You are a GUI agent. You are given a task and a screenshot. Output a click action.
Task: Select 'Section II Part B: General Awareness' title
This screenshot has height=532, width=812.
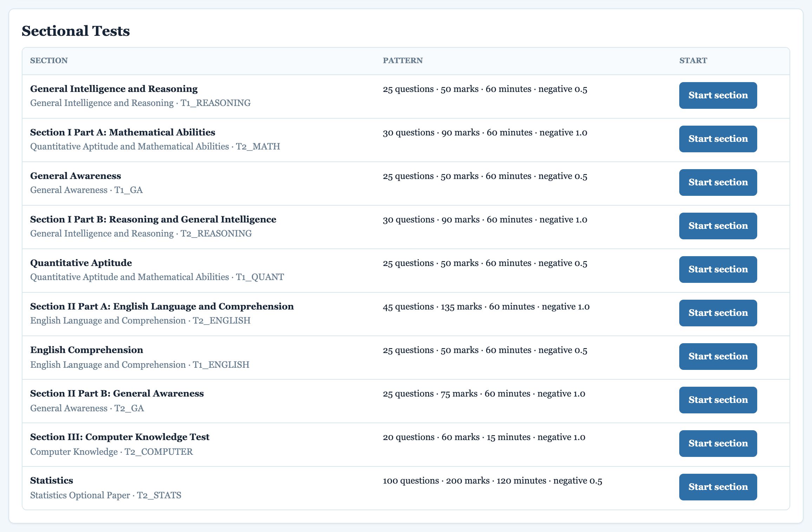(117, 393)
